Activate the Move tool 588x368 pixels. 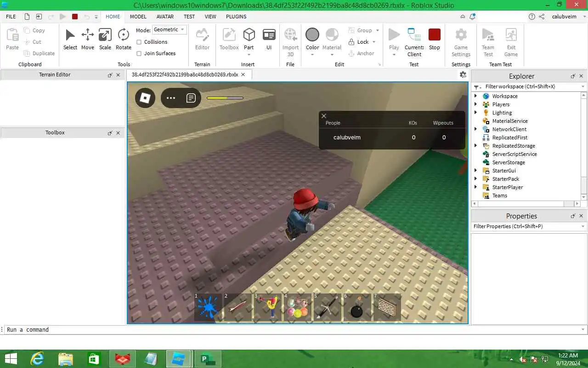(88, 39)
